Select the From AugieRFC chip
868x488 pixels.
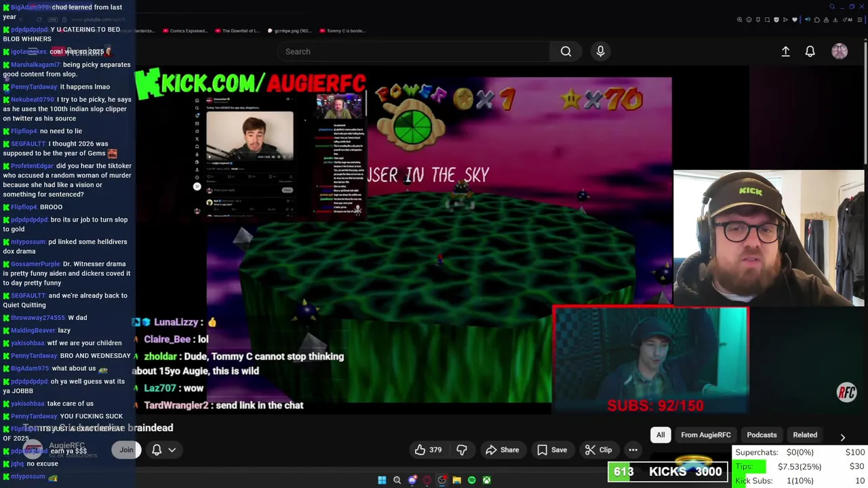pyautogui.click(x=706, y=435)
